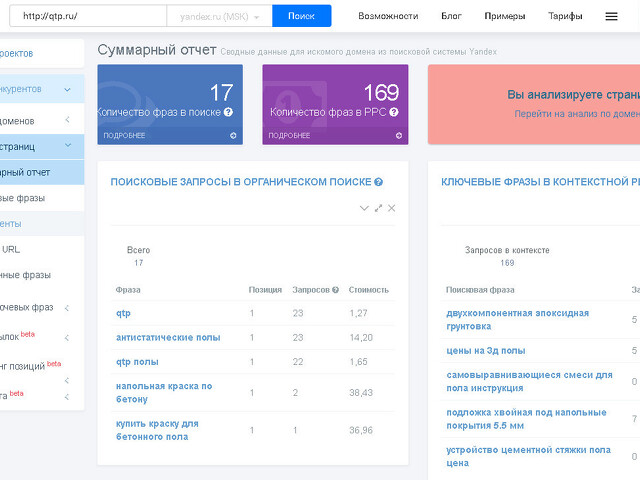Screen dimensions: 640x480
Task: Click the Поисковая фраза column header
Action: (x=480, y=290)
